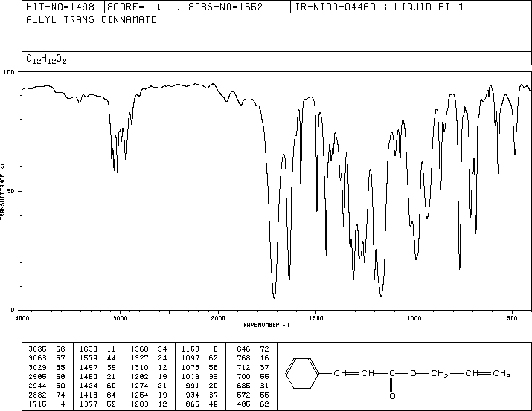
Task: Select the 1460 peak entry in the table
Action: pyautogui.click(x=97, y=376)
